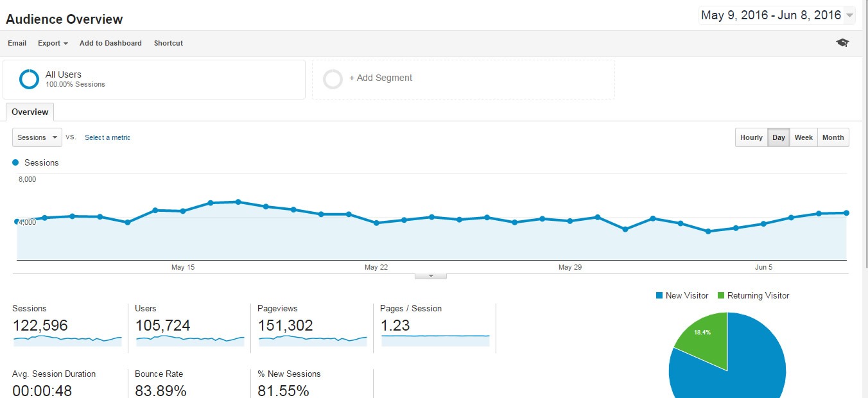Open the Export dropdown menu
Image resolution: width=868 pixels, height=398 pixels.
tap(52, 43)
